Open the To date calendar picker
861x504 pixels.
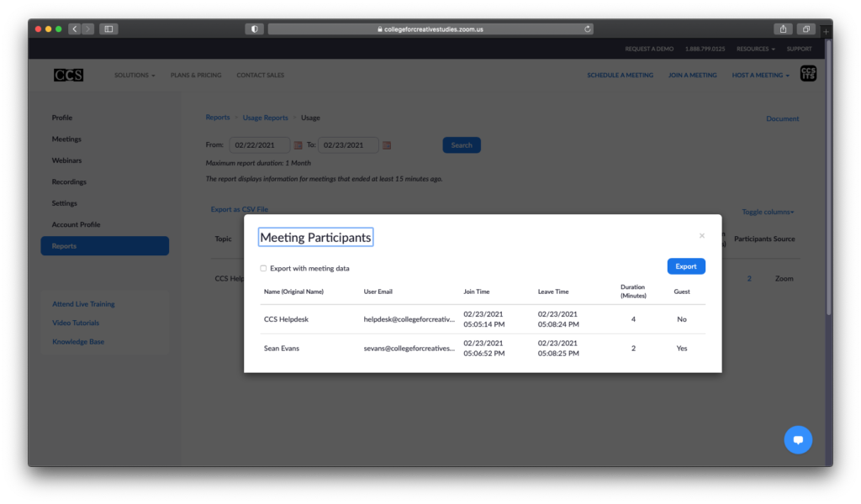pyautogui.click(x=387, y=145)
